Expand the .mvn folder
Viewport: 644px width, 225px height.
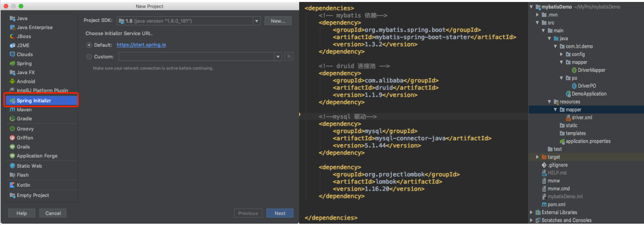click(537, 15)
